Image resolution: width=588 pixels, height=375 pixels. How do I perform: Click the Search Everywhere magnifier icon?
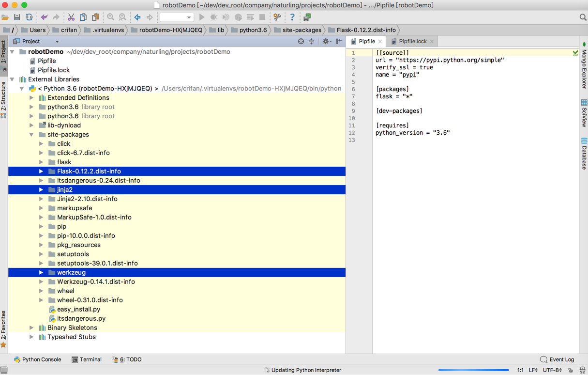point(583,17)
